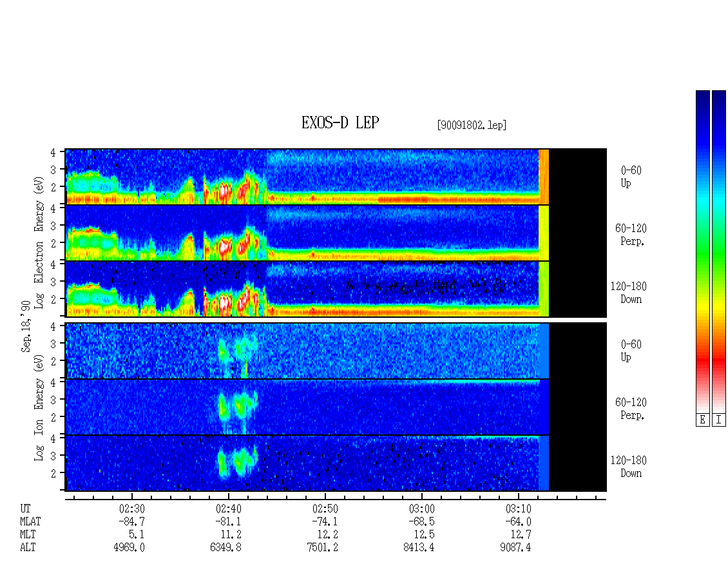Click the 03:00 UT time tick label

(421, 509)
